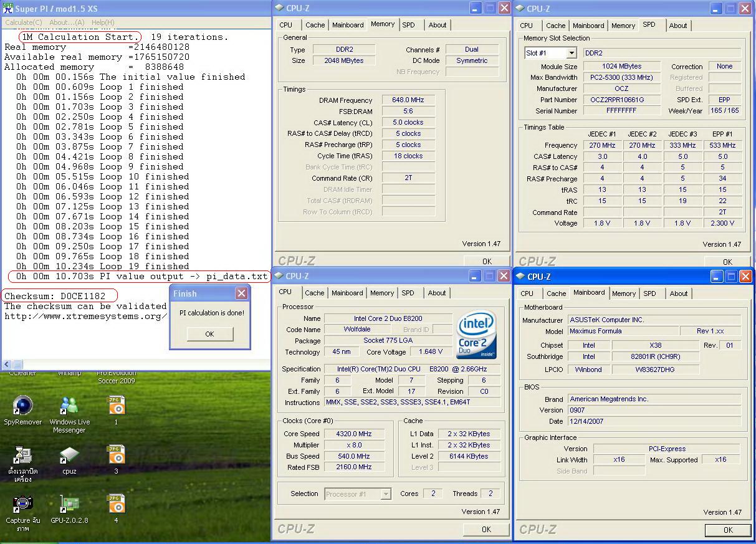Viewport: 756px width, 544px height.
Task: Expand the Slot #1 memory slot dropdown
Action: coord(572,54)
